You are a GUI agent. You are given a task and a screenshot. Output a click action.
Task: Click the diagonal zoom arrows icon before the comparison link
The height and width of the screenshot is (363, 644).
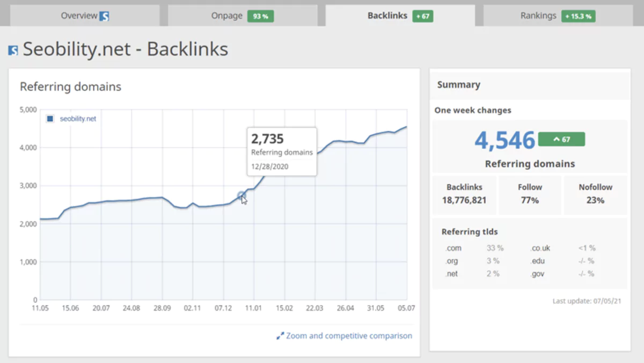pos(280,336)
